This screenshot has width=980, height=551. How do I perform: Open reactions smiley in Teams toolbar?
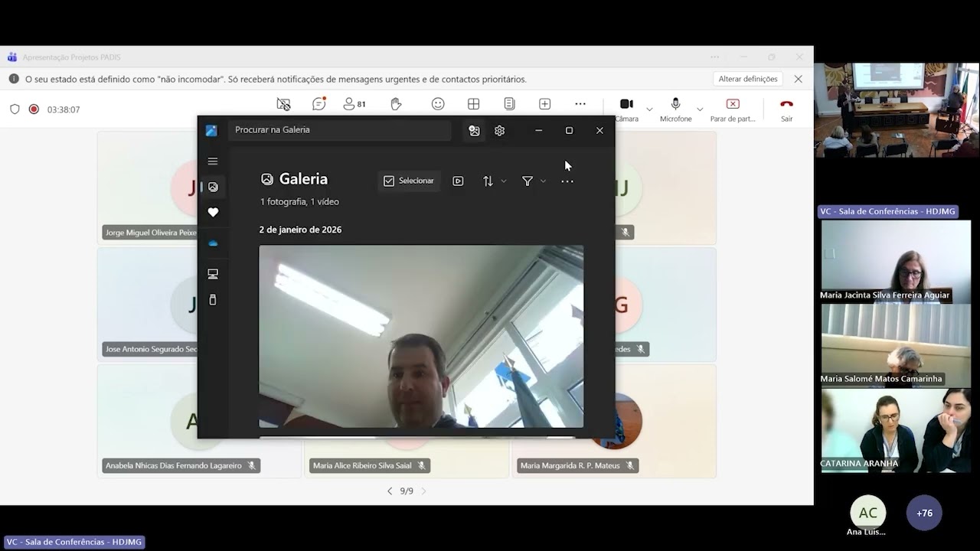point(438,104)
